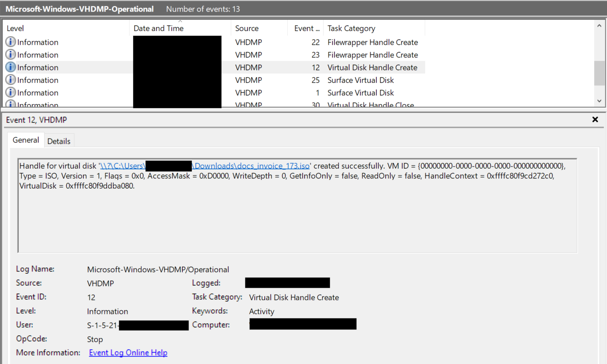Image resolution: width=607 pixels, height=364 pixels.
Task: Click the 'Number of events: 13' header text
Action: 203,9
